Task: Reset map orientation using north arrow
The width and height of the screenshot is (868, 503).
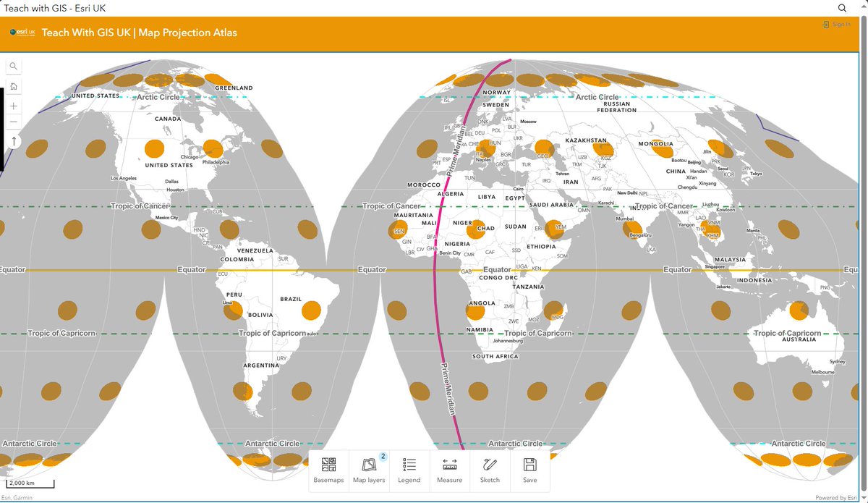Action: (14, 141)
